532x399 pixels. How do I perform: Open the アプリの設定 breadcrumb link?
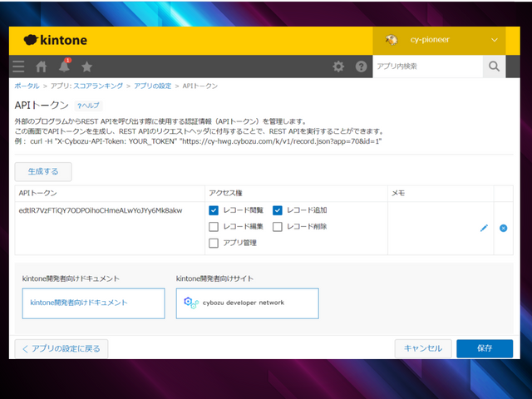152,86
